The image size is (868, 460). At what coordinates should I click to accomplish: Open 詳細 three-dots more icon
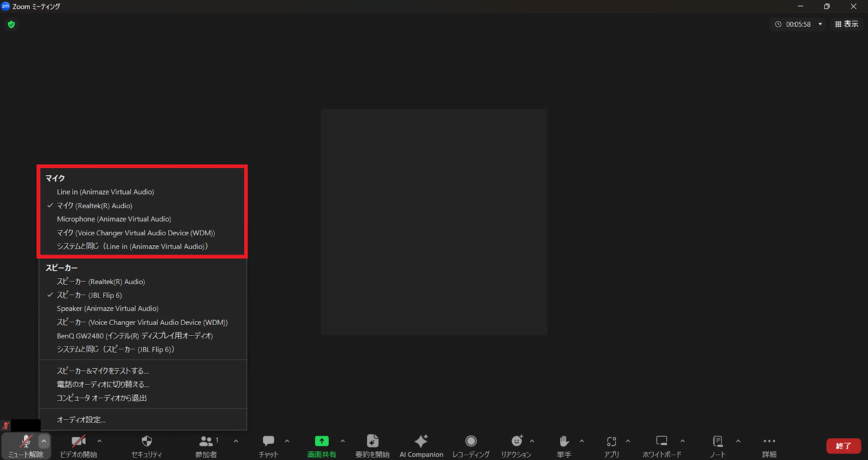[769, 441]
